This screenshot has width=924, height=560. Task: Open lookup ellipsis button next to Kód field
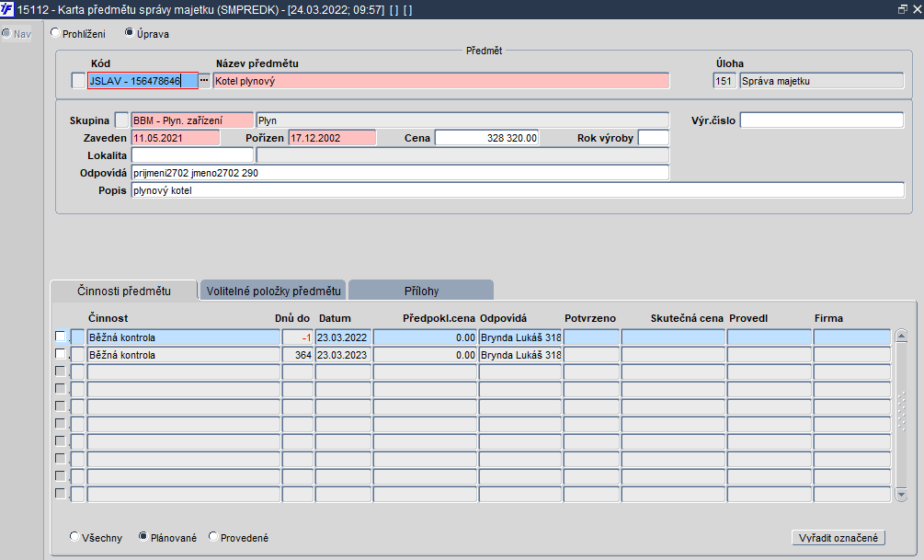click(204, 80)
